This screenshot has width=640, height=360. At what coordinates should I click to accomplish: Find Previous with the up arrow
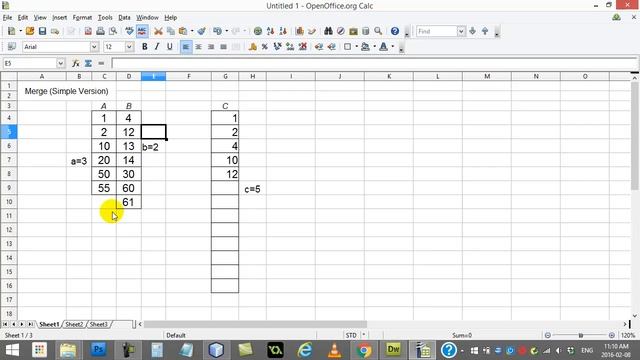click(485, 31)
